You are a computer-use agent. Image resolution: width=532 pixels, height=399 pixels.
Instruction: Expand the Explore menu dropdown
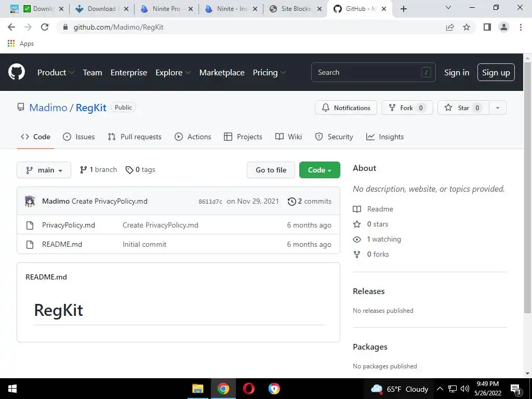[x=173, y=72]
